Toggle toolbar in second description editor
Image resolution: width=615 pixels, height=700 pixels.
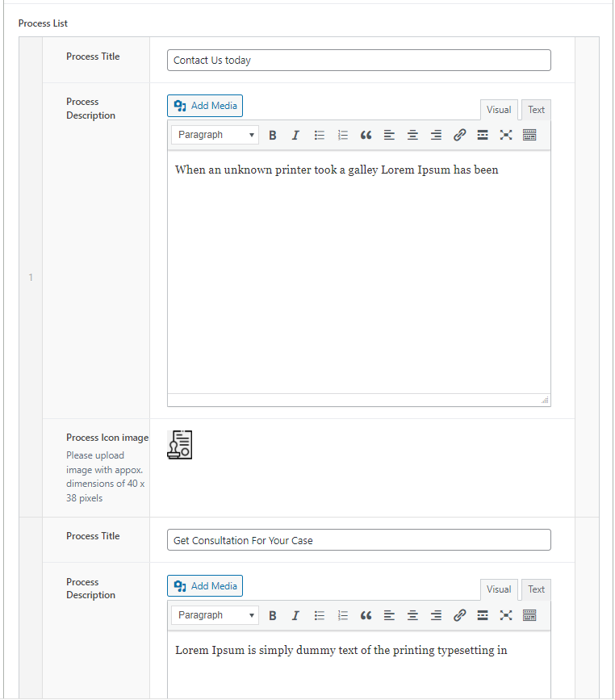(x=529, y=615)
